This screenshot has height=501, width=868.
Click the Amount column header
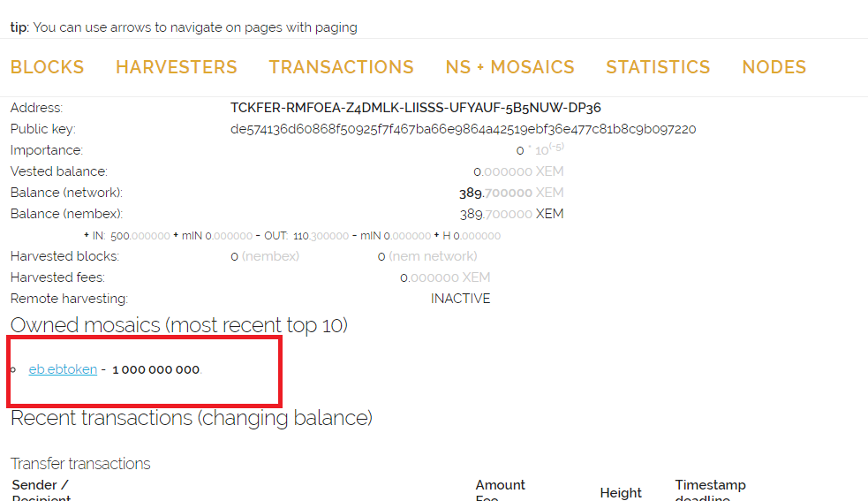pyautogui.click(x=500, y=485)
